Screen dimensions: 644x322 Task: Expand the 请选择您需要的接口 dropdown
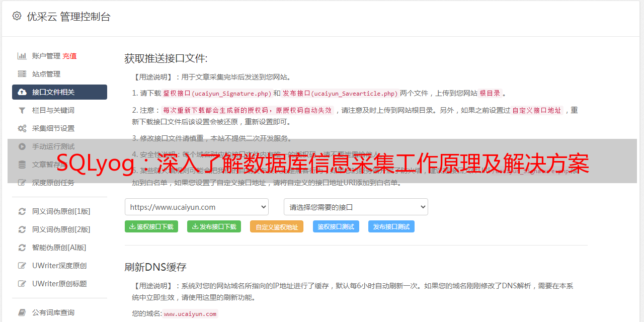pyautogui.click(x=356, y=207)
